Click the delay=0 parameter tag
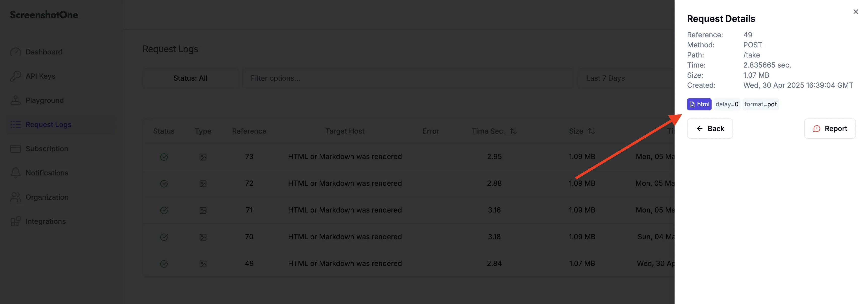 [x=726, y=104]
